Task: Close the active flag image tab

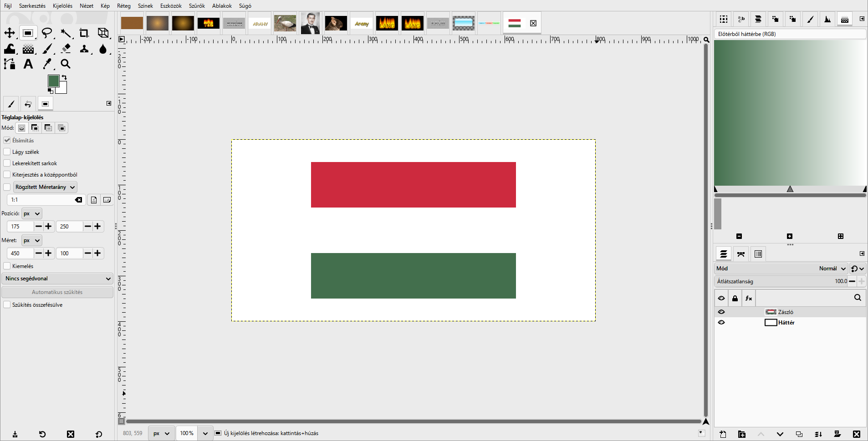Action: tap(533, 23)
